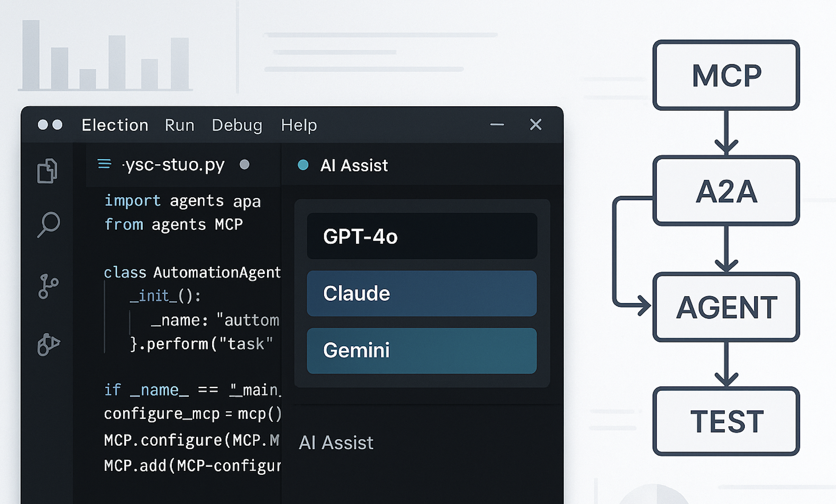
Task: Click the second window control dot
Action: [x=57, y=124]
